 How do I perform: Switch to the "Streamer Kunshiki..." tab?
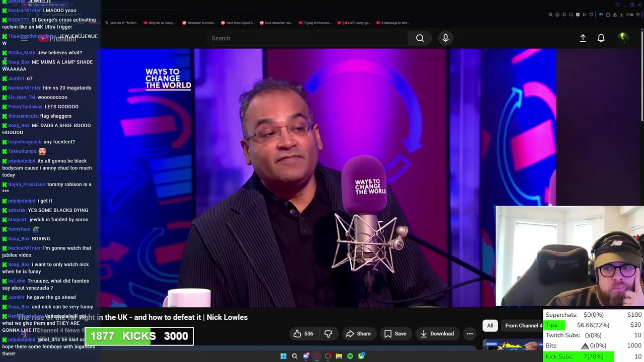tap(199, 23)
